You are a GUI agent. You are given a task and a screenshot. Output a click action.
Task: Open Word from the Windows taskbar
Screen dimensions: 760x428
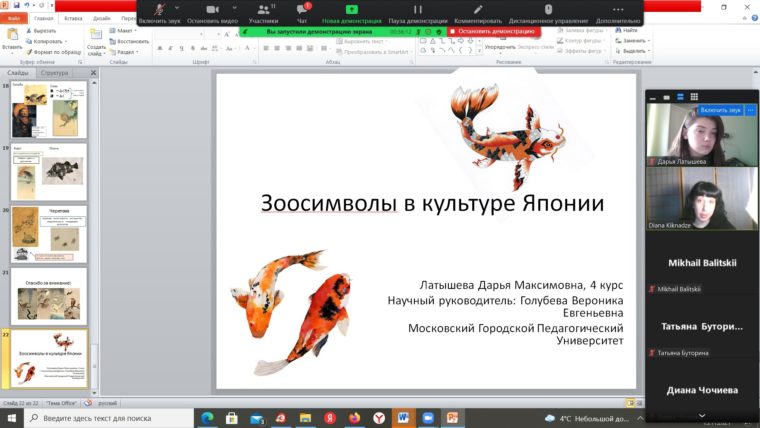(403, 417)
